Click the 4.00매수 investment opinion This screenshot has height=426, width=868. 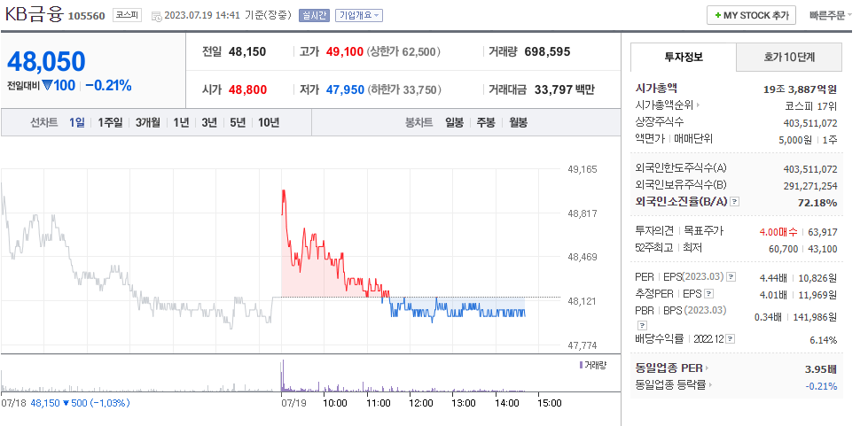780,232
